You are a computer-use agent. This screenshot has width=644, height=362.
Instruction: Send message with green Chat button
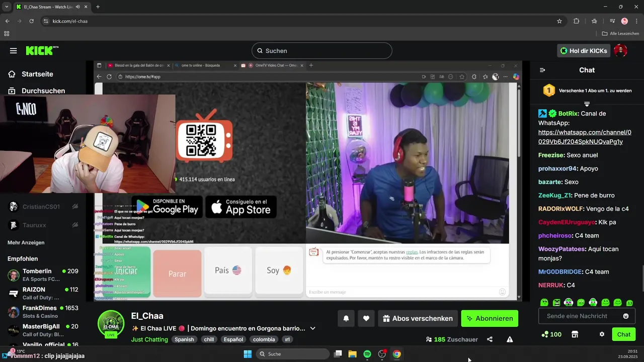tap(624, 334)
